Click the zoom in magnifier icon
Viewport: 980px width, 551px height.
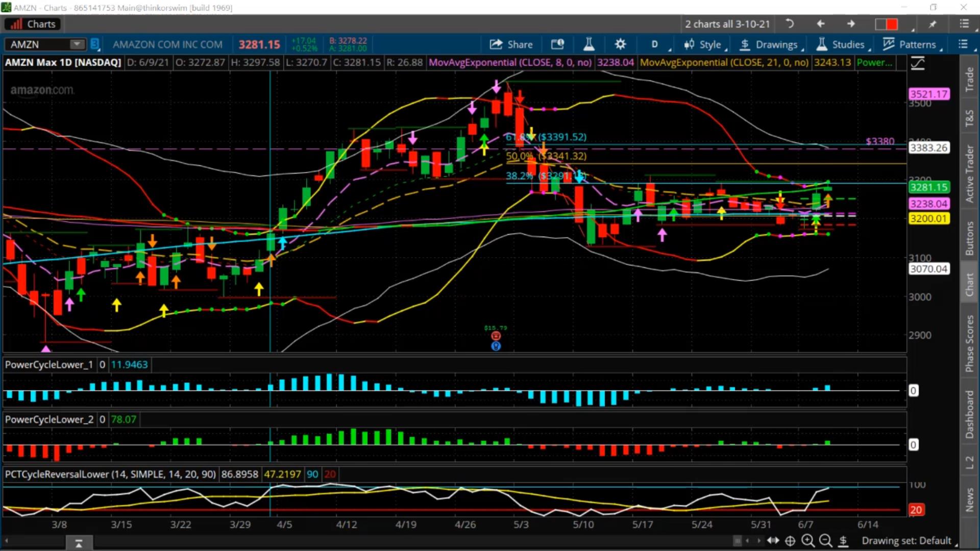click(807, 540)
